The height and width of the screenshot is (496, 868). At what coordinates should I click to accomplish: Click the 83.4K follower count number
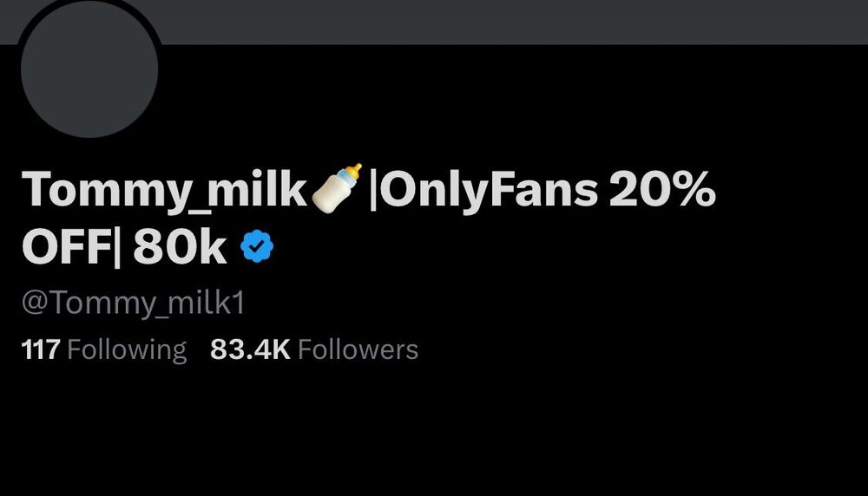(x=250, y=349)
